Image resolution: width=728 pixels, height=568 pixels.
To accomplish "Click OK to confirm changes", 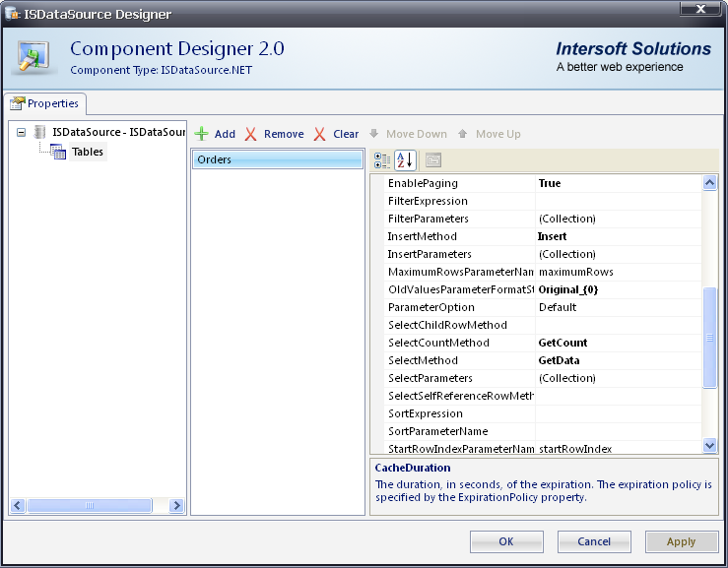I will pos(506,541).
